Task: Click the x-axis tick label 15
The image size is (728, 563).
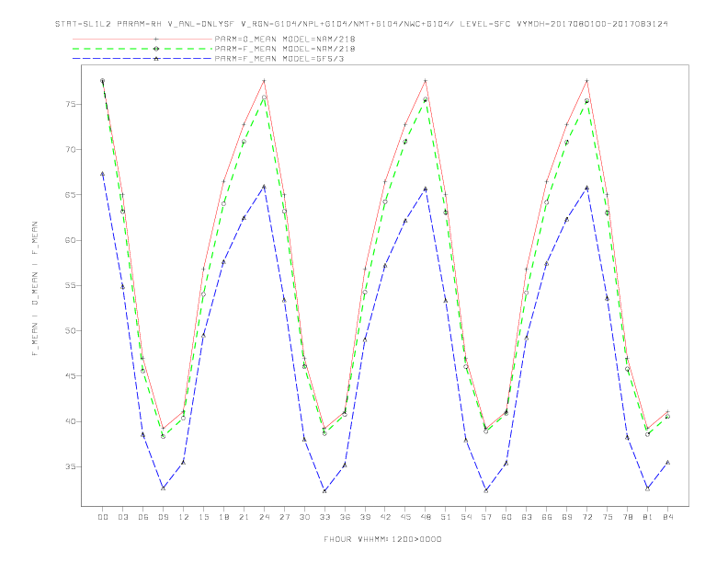Action: (x=203, y=517)
